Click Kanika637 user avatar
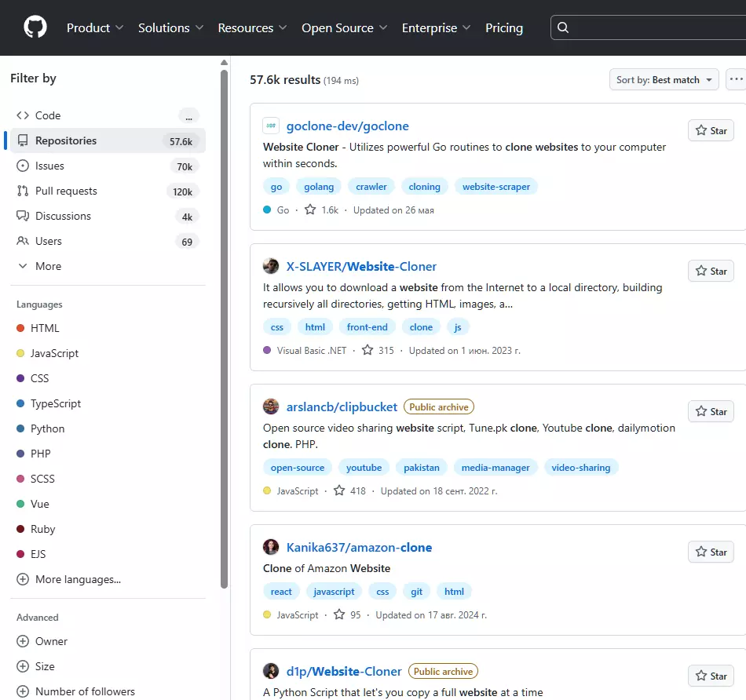 point(271,547)
